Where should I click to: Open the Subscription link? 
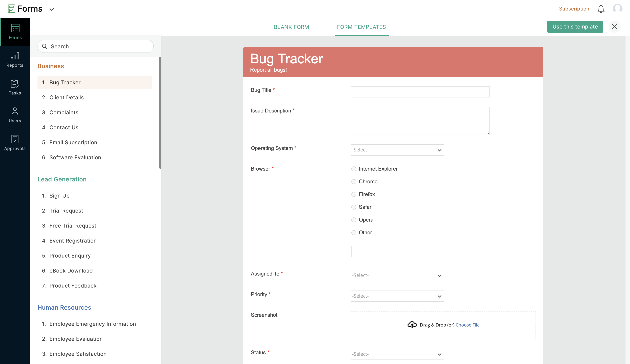tap(574, 8)
